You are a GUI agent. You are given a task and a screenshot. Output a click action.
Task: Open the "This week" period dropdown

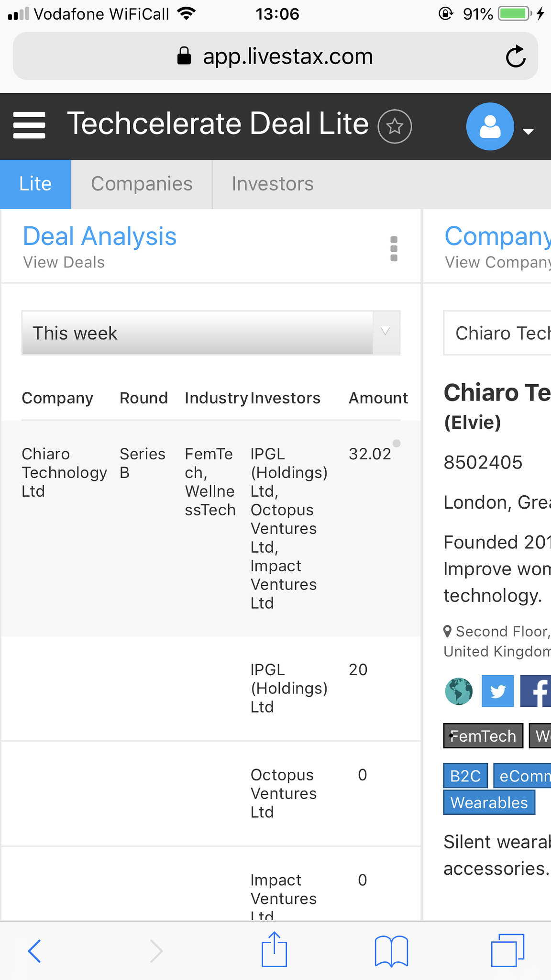210,333
